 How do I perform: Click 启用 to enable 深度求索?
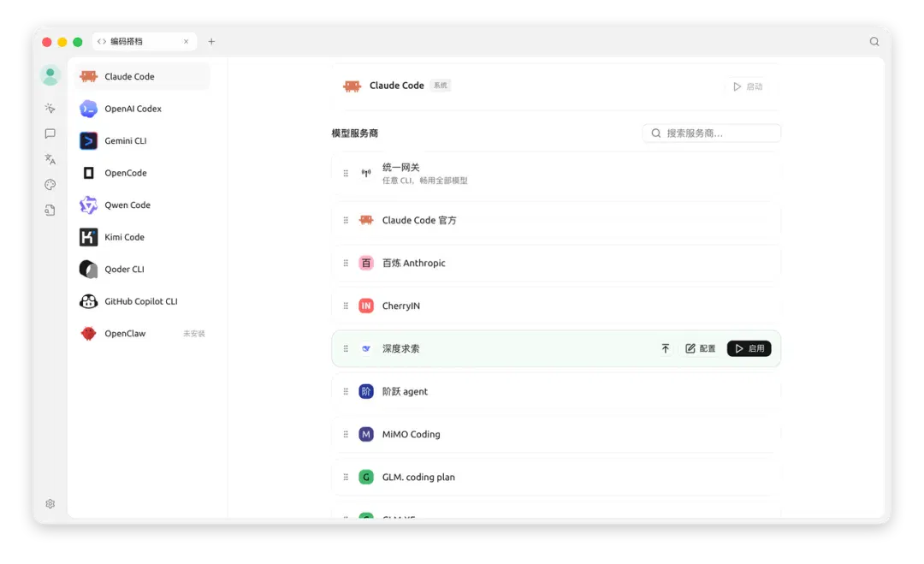pyautogui.click(x=749, y=349)
